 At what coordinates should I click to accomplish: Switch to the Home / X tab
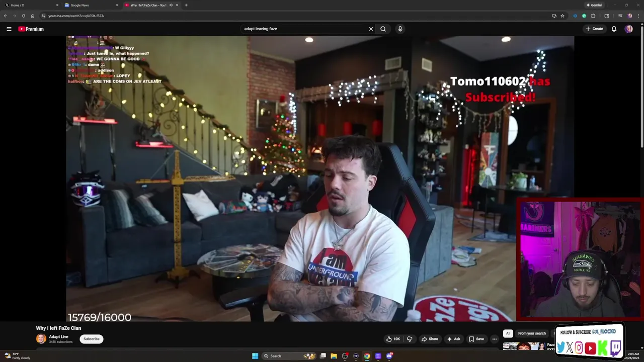pyautogui.click(x=30, y=5)
